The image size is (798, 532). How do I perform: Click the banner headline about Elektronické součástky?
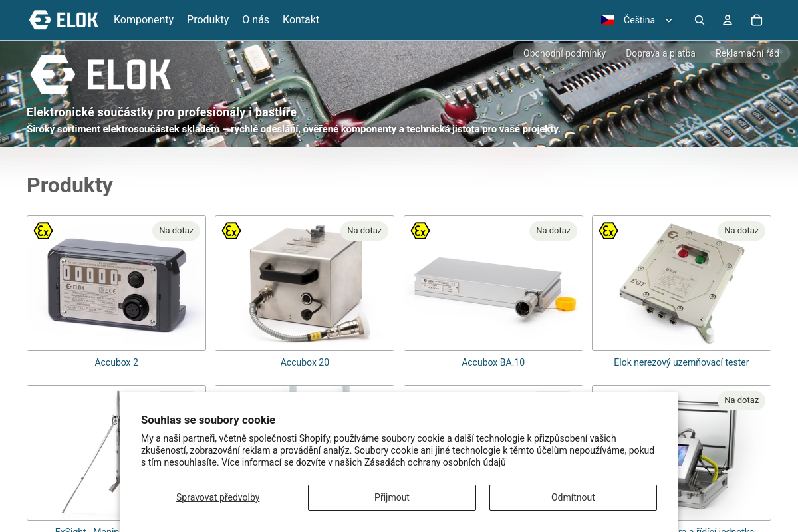click(x=162, y=112)
